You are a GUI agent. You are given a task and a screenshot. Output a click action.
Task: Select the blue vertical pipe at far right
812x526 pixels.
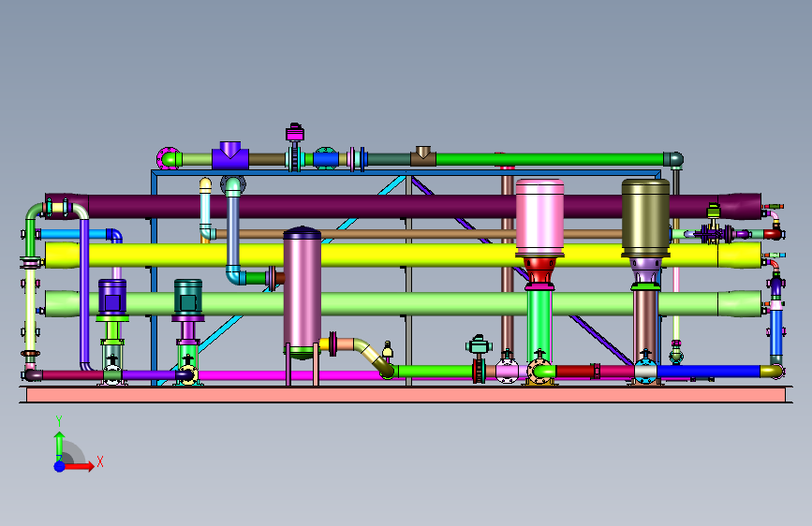tap(775, 332)
